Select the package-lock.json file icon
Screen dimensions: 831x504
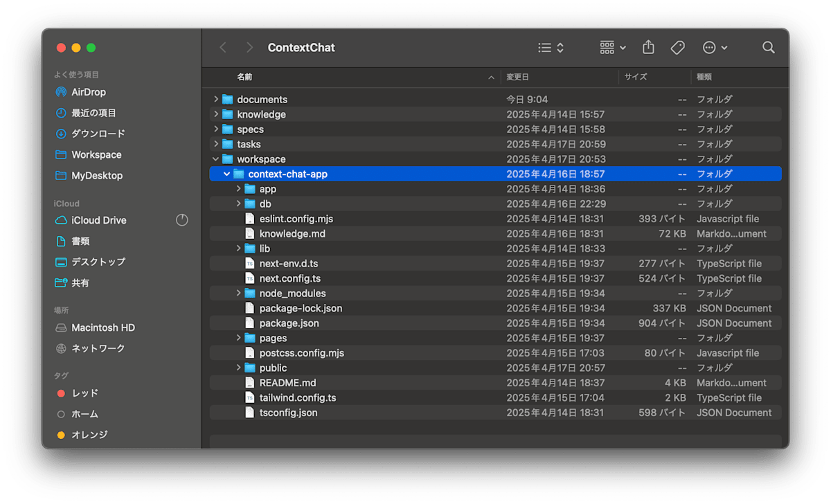250,308
